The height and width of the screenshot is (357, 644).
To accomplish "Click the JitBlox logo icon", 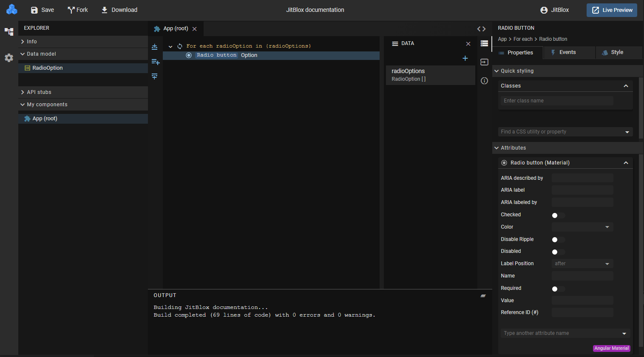I will 12,9.
